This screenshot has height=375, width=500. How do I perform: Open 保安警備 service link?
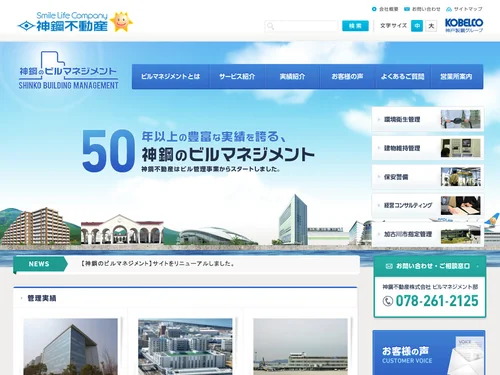428,177
